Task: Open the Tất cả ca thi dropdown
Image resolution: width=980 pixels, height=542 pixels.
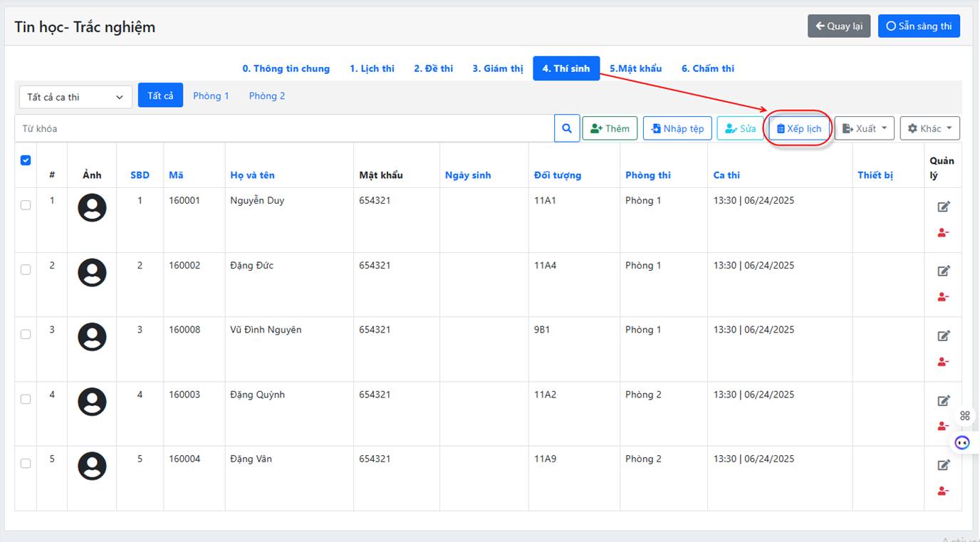Action: 75,97
